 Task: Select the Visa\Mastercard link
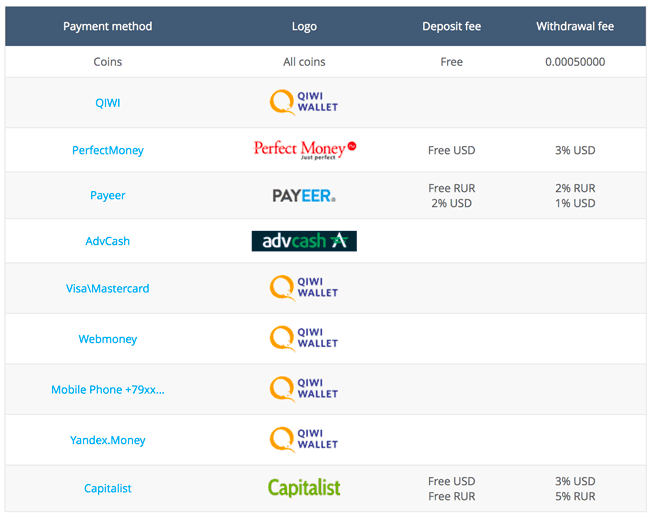(108, 288)
